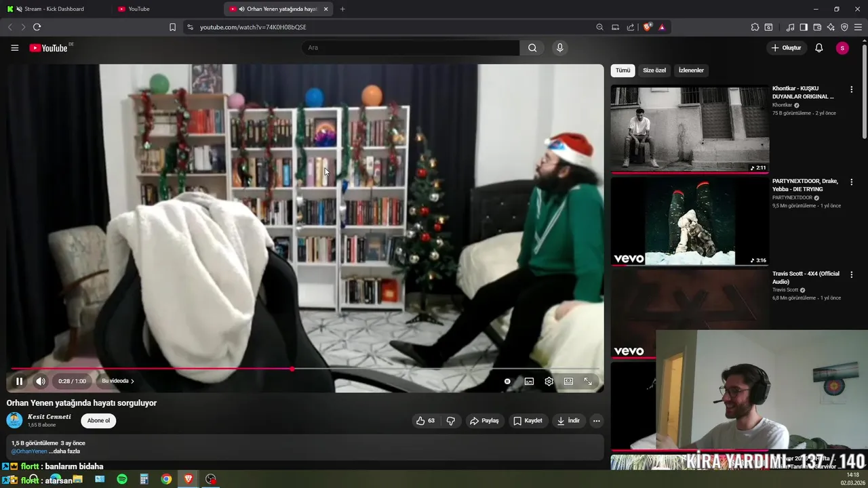The width and height of the screenshot is (868, 488).
Task: Save the video with 'Kaydet'
Action: click(x=528, y=421)
